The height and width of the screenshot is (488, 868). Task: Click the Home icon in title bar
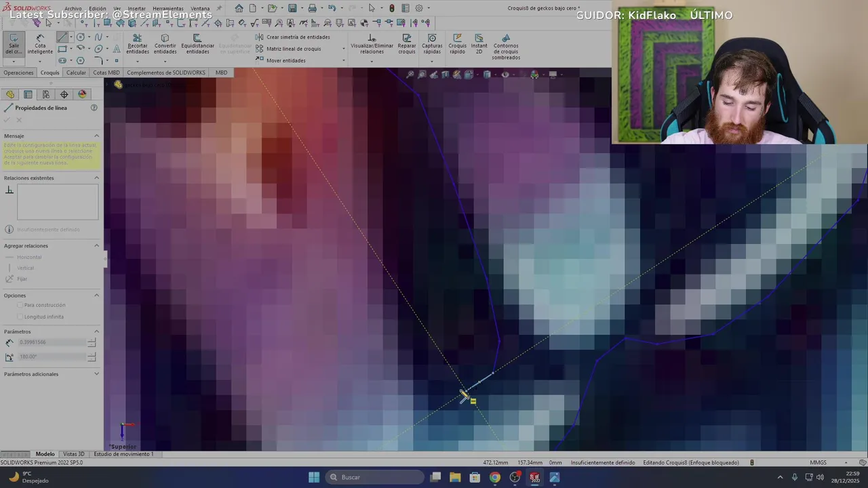tap(239, 8)
